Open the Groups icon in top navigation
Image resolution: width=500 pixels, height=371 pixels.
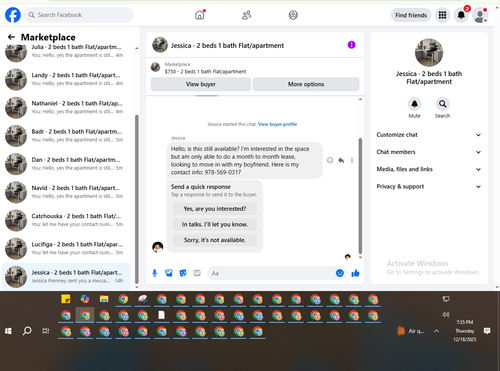coord(293,15)
